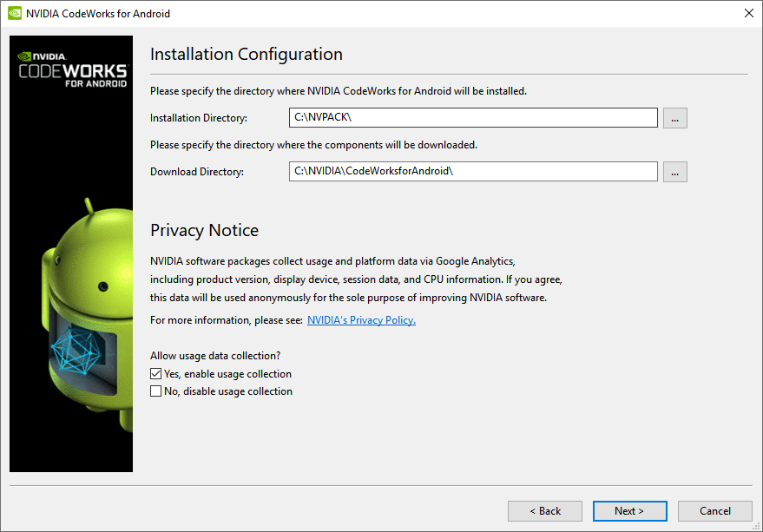Enable the 'Yes, enable usage collection' checkbox
Image resolution: width=763 pixels, height=532 pixels.
pos(155,374)
